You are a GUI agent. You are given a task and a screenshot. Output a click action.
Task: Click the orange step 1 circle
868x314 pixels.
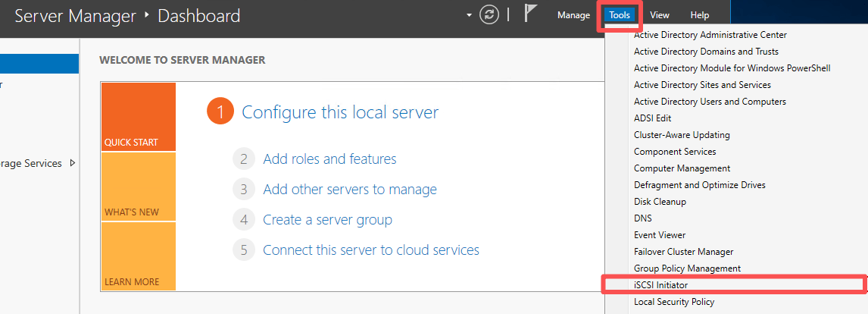pos(220,112)
